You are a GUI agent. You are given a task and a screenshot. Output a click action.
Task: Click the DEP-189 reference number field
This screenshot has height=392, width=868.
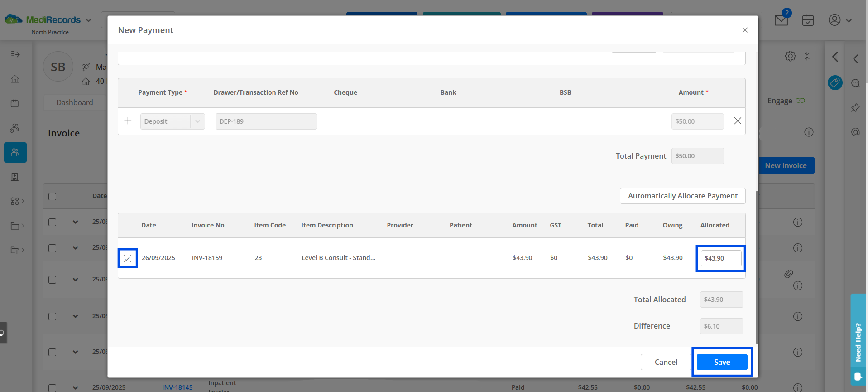(266, 121)
